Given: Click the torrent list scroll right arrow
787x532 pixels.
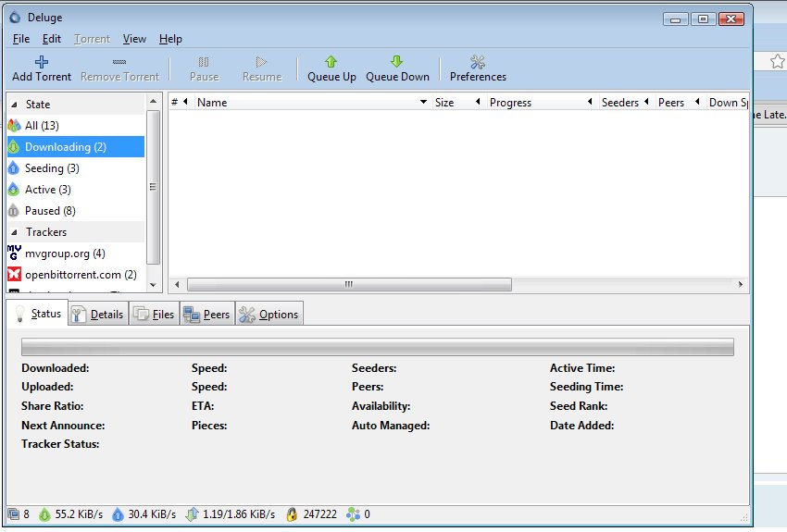Looking at the screenshot, I should click(741, 284).
